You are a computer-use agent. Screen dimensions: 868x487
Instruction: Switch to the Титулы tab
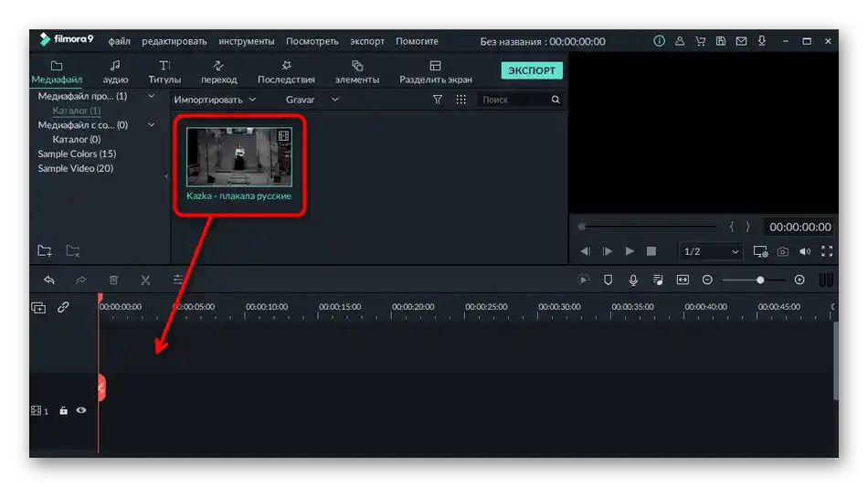(x=164, y=72)
